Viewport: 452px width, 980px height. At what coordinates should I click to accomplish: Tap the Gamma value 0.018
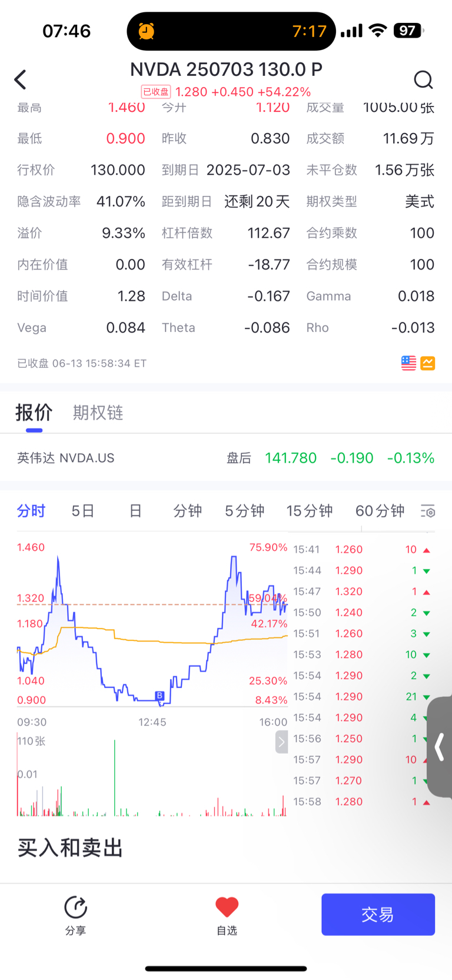(x=416, y=296)
